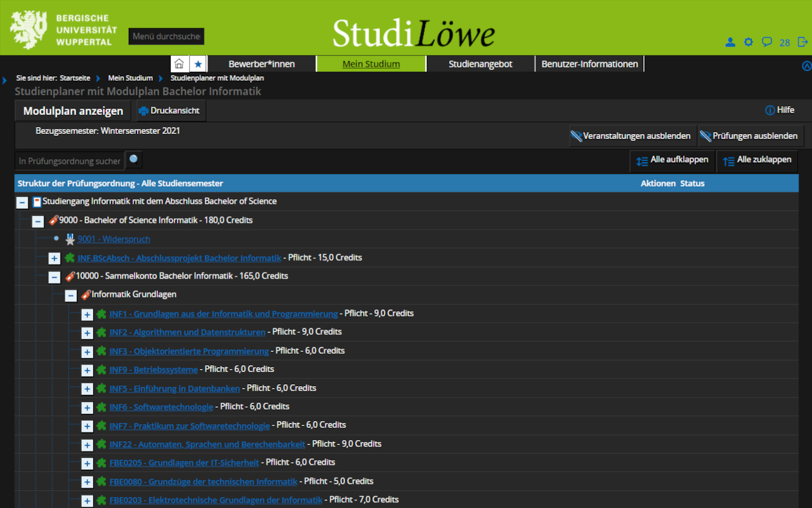Image resolution: width=812 pixels, height=508 pixels.
Task: Click the puzzle icon beside INF9 Betriebssysteme
Action: tap(101, 370)
